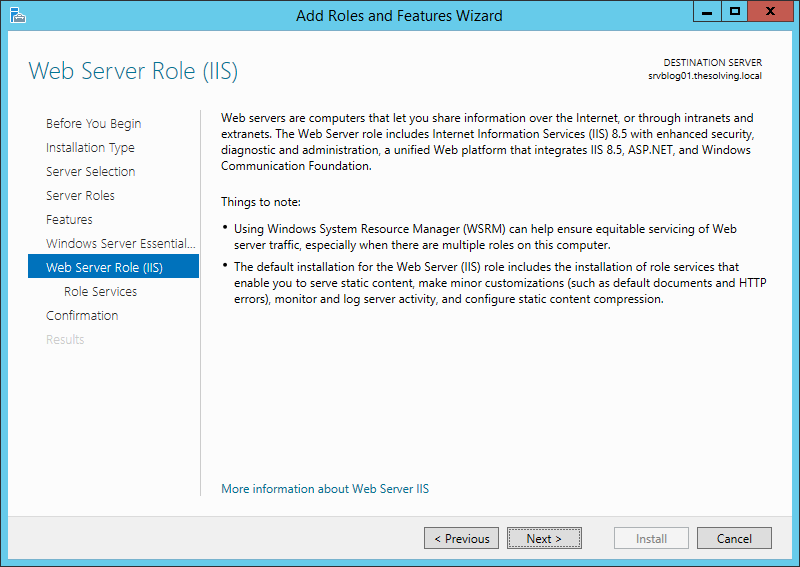The height and width of the screenshot is (567, 800).
Task: Close the wizard with the red X
Action: (x=770, y=12)
